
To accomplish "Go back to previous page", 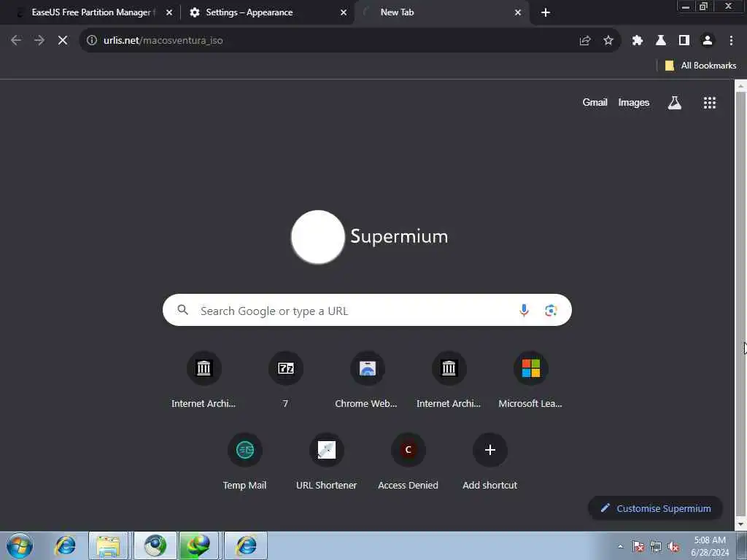I will pos(16,41).
